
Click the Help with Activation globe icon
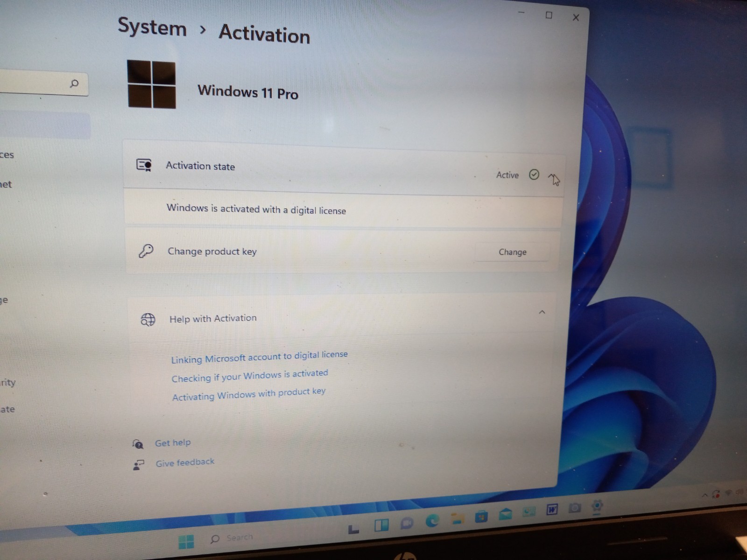pos(148,319)
